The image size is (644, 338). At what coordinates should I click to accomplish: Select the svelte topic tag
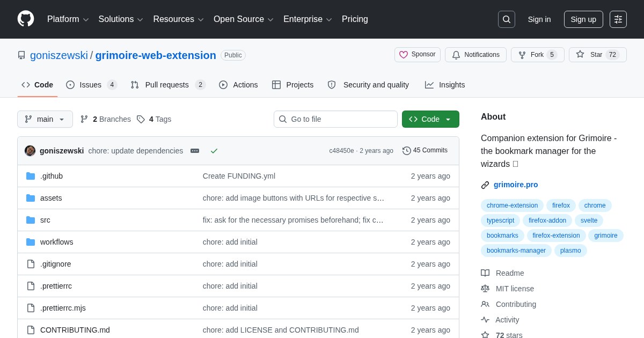(x=589, y=221)
